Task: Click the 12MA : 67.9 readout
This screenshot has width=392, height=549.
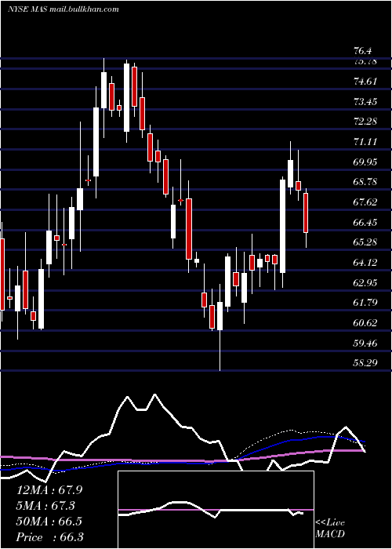Action: [49, 490]
